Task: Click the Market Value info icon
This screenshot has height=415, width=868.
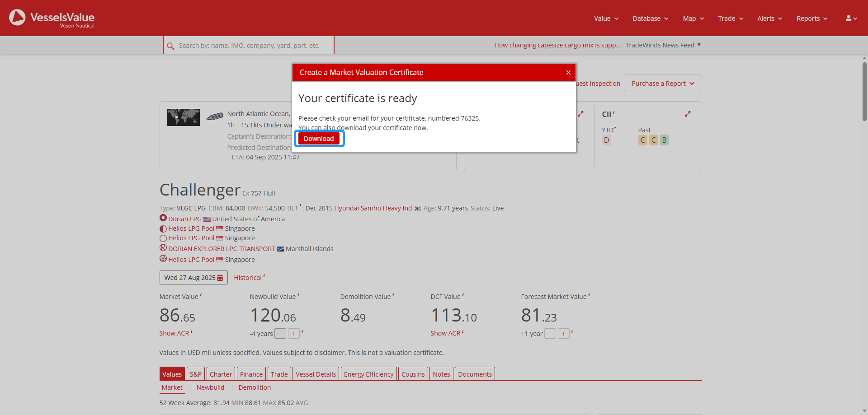Action: 201,295
